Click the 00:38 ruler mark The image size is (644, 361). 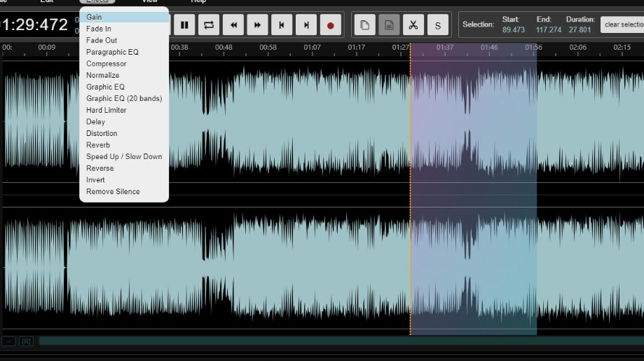[x=179, y=47]
